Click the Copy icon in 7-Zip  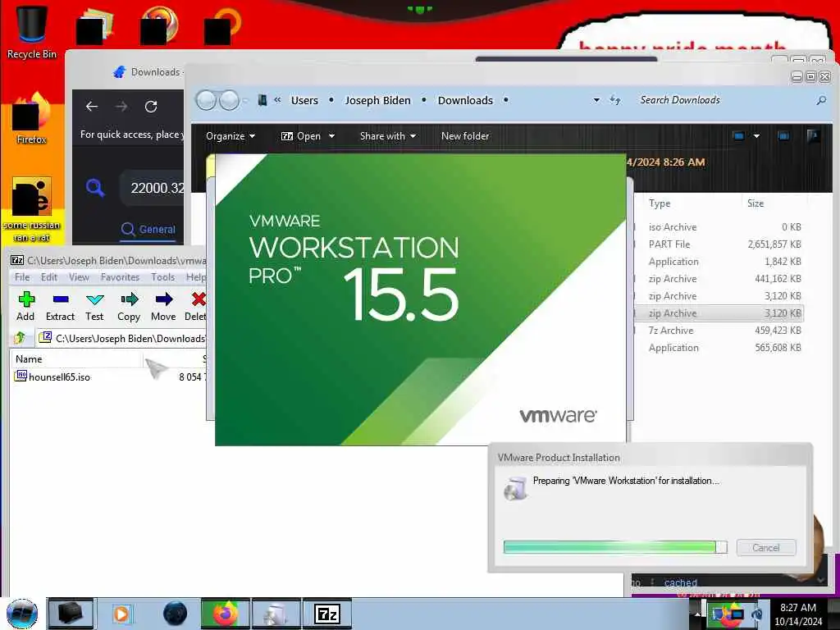tap(129, 307)
